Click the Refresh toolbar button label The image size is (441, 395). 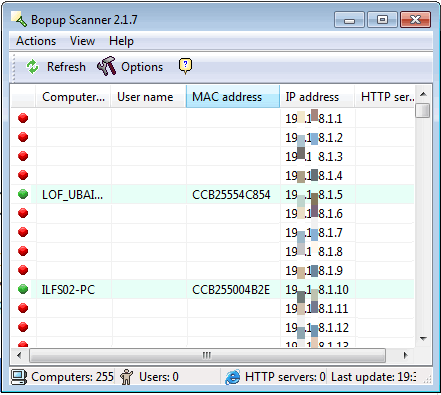coord(66,67)
